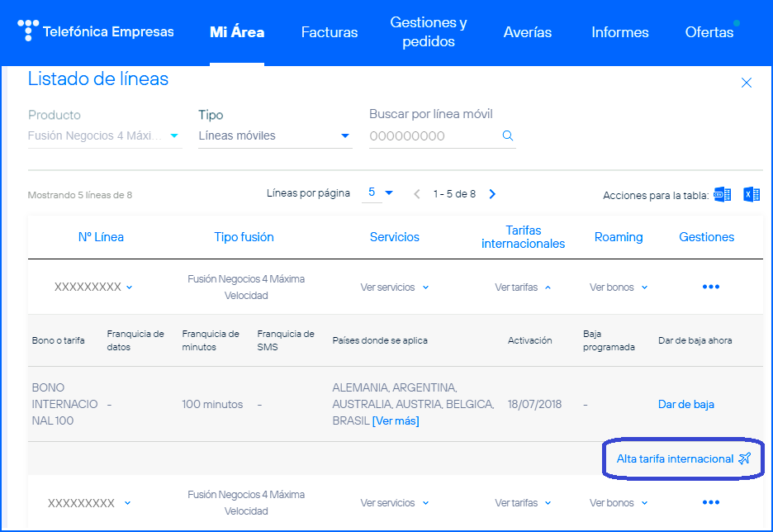
Task: Export table as CSV icon
Action: click(x=723, y=195)
